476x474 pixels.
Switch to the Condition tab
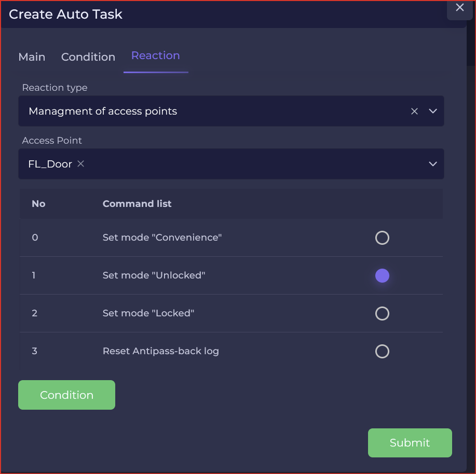88,57
